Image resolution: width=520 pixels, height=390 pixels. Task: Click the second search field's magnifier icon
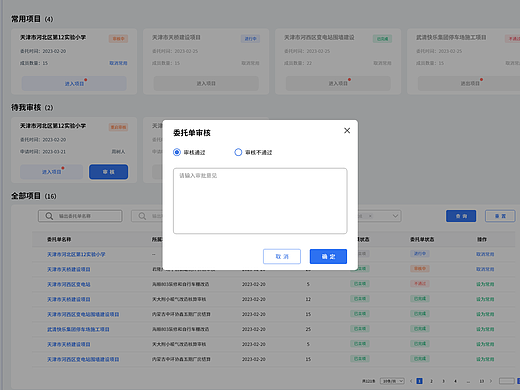coord(142,216)
